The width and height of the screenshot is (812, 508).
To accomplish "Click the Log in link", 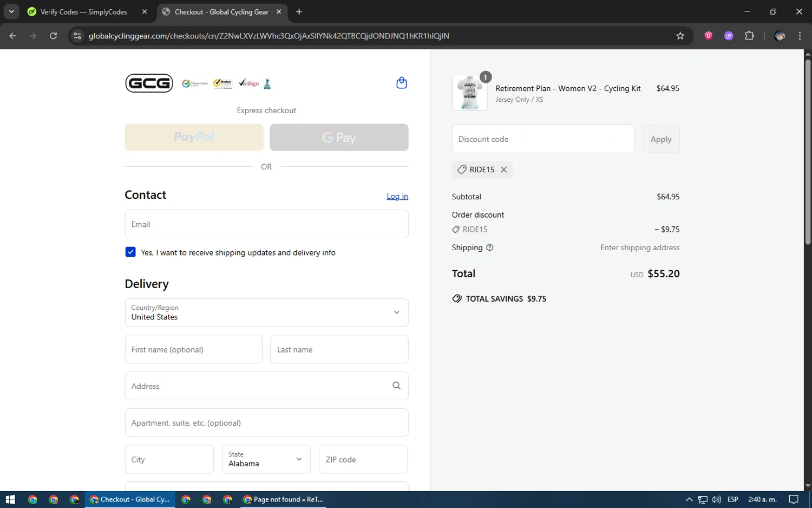I will point(397,196).
